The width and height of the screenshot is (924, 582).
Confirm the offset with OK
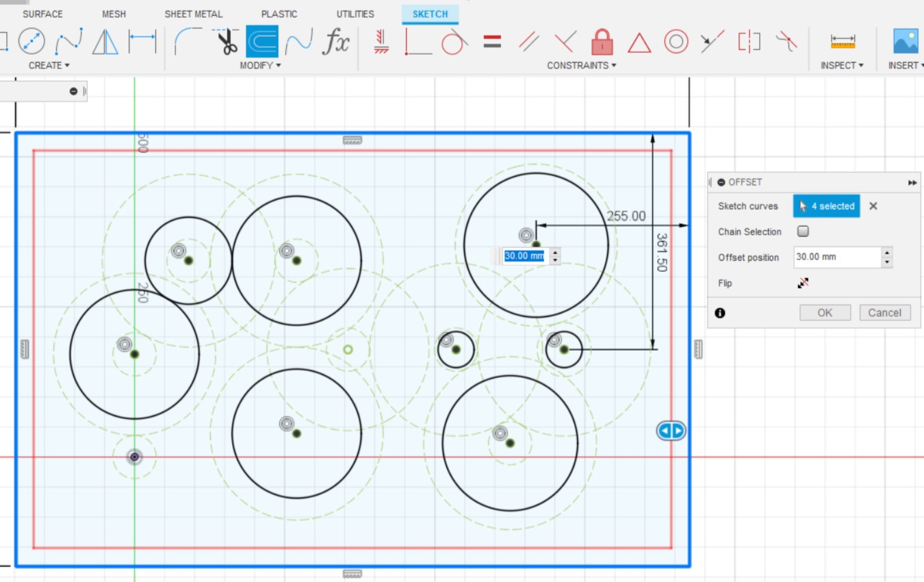tap(825, 313)
